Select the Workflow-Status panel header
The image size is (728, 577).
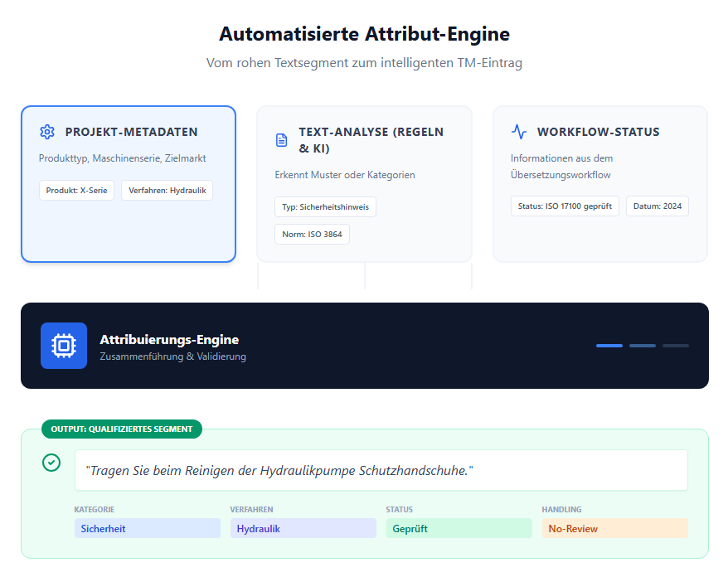pyautogui.click(x=599, y=131)
